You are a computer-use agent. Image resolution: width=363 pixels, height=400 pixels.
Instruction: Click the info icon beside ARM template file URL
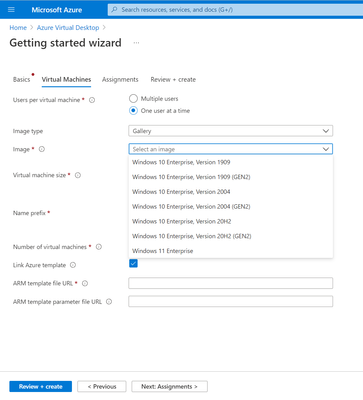pyautogui.click(x=85, y=284)
